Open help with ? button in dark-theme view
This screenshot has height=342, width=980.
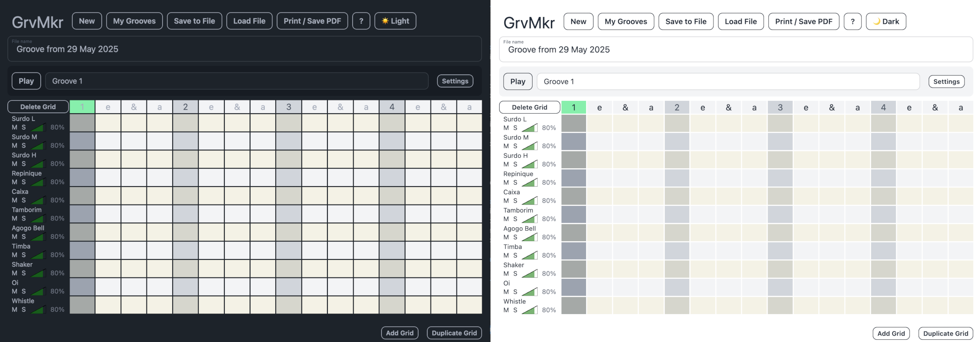pyautogui.click(x=361, y=21)
